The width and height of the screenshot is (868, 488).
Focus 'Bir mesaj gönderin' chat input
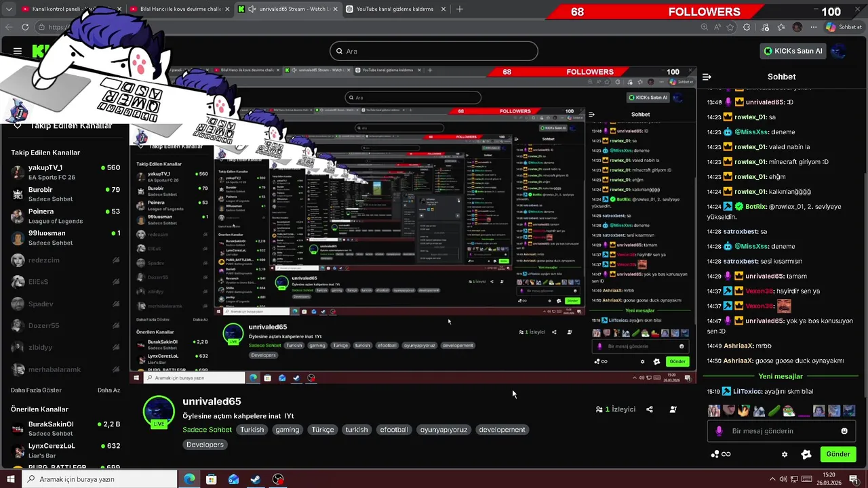tap(780, 431)
